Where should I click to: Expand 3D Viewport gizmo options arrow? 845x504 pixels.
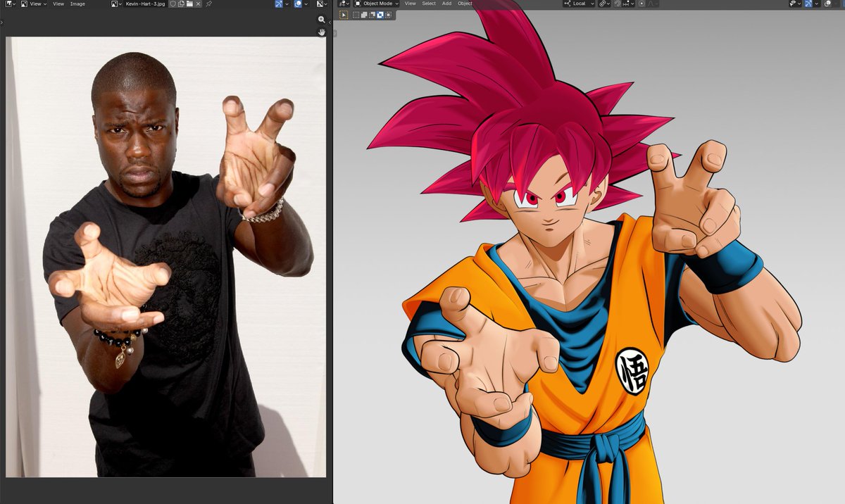[x=817, y=4]
